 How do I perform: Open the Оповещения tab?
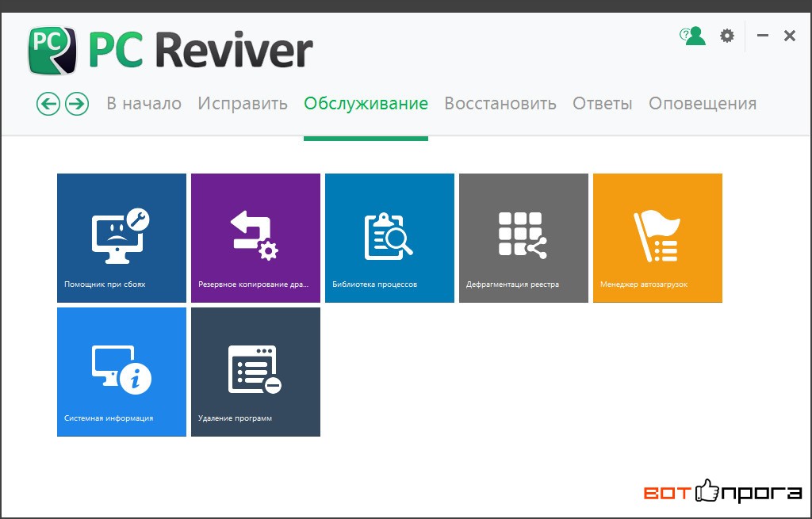(703, 104)
